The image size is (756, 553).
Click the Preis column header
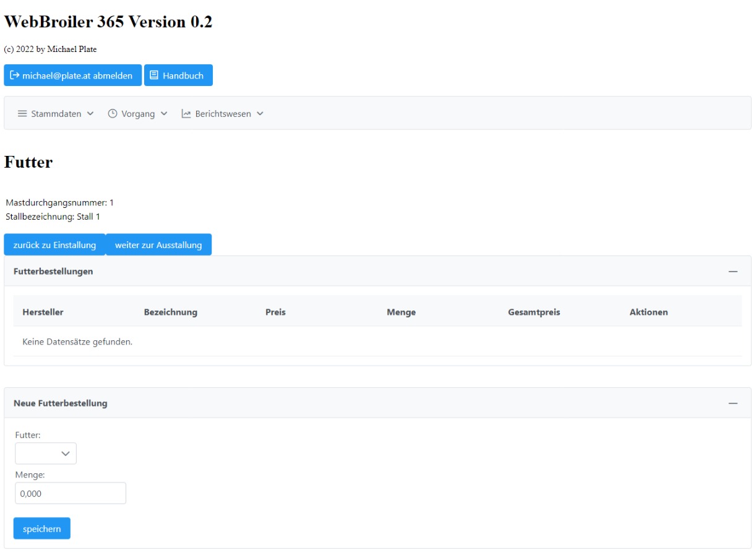point(275,312)
